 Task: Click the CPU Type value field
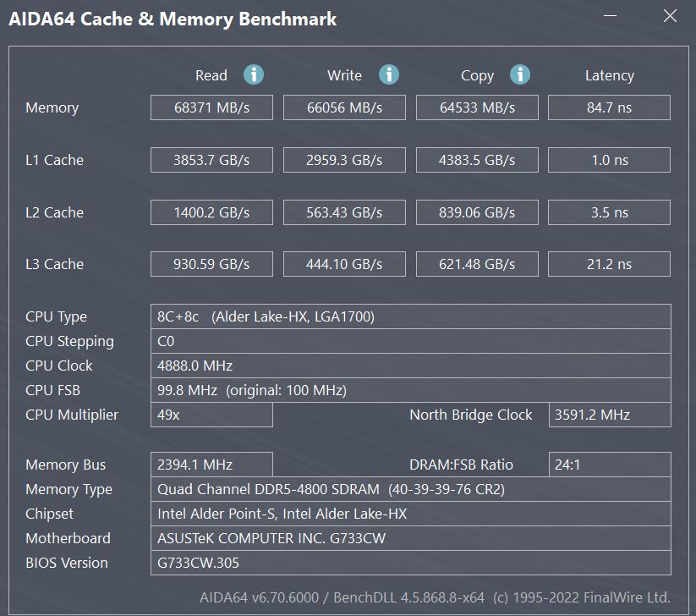410,316
